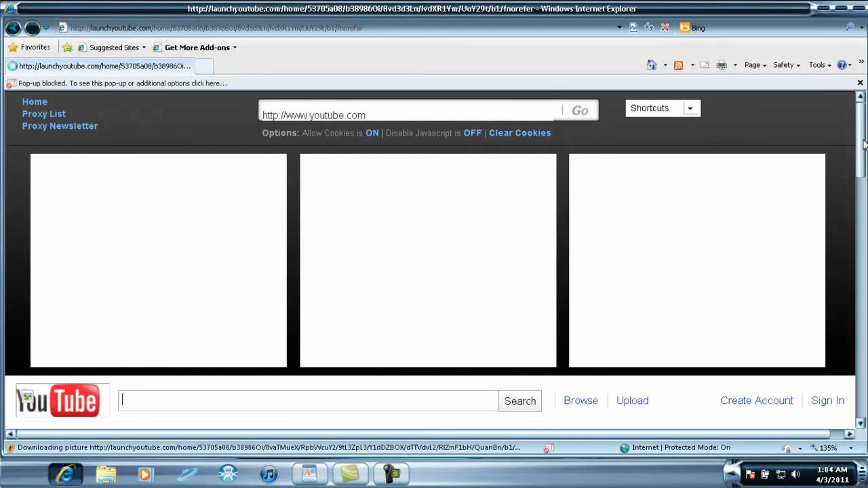
Task: Open the recent pages dropdown beside Forward
Action: click(x=46, y=28)
